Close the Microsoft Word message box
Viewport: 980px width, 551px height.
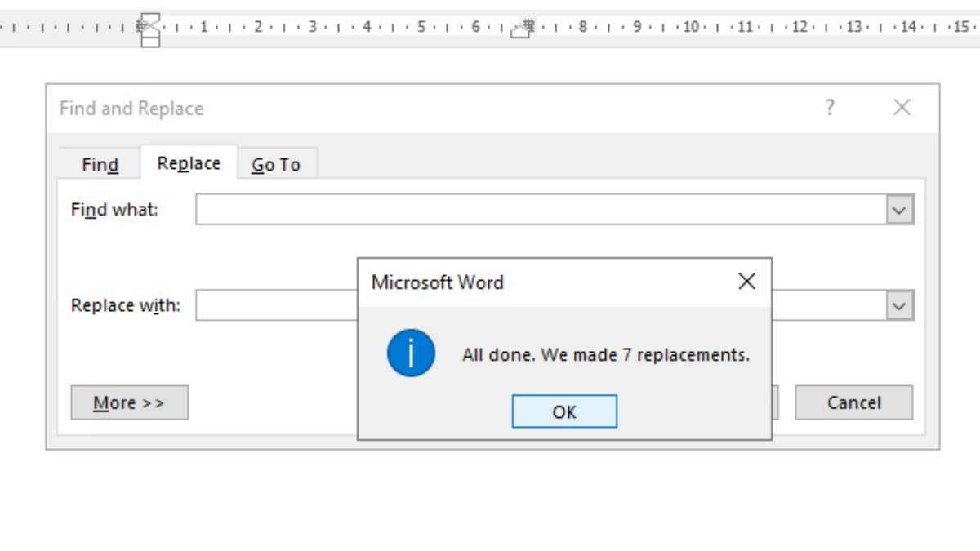tap(746, 282)
